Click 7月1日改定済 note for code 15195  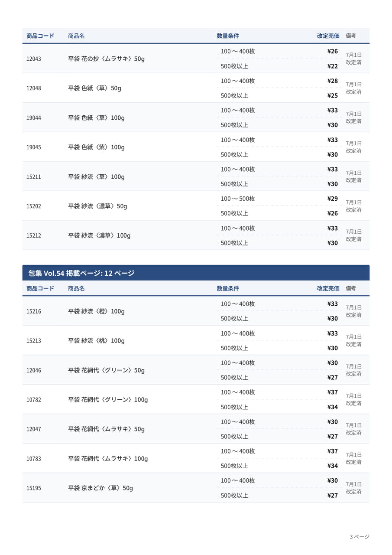(x=354, y=488)
